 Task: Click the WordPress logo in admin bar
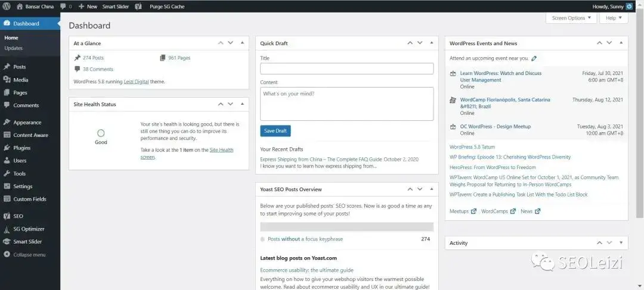pos(6,6)
